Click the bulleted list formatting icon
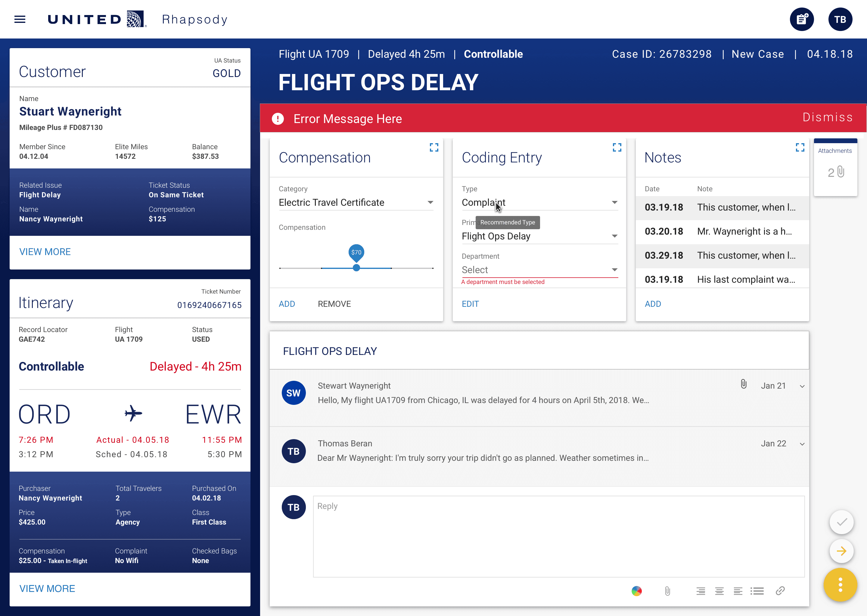 [757, 591]
